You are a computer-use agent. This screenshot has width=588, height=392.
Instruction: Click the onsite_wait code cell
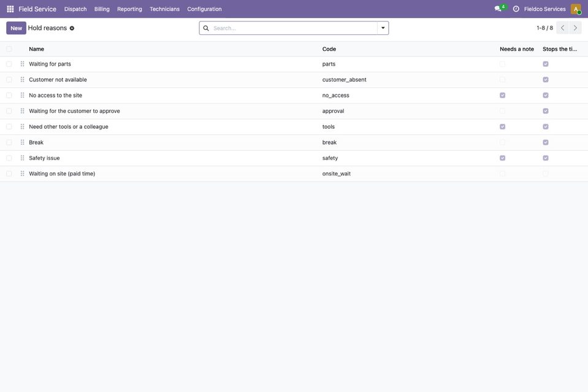pos(337,174)
